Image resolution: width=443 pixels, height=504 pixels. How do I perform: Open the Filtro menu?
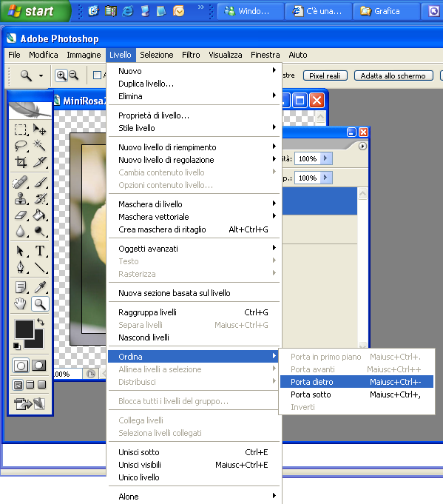[x=191, y=55]
